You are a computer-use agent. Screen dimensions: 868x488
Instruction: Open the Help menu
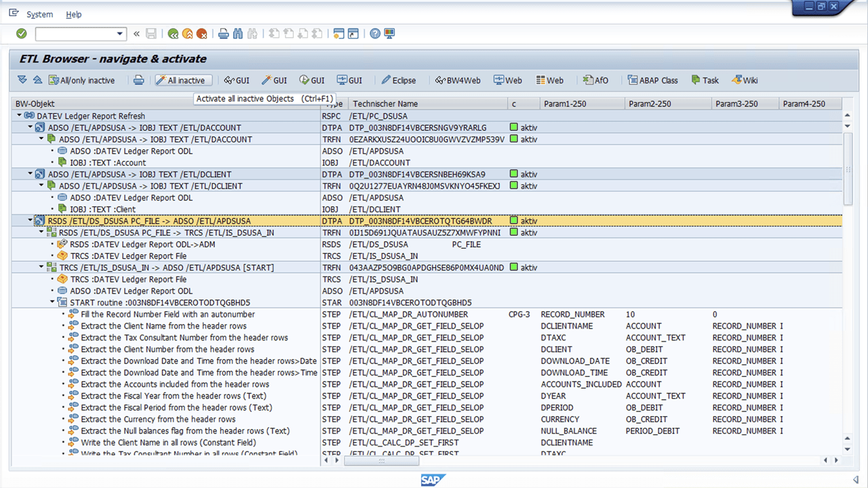(73, 14)
